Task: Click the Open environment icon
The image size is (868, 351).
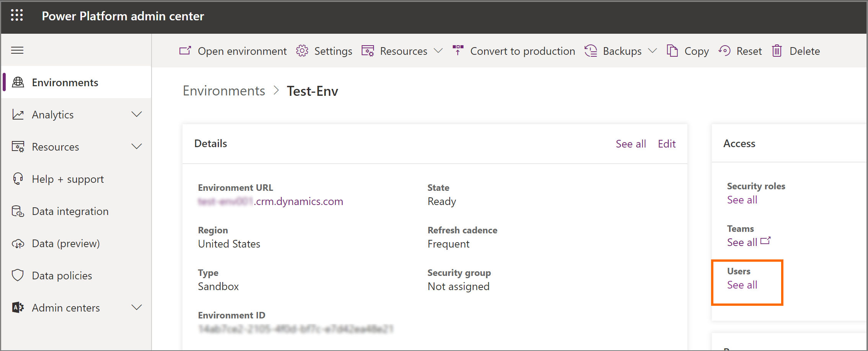Action: coord(185,51)
